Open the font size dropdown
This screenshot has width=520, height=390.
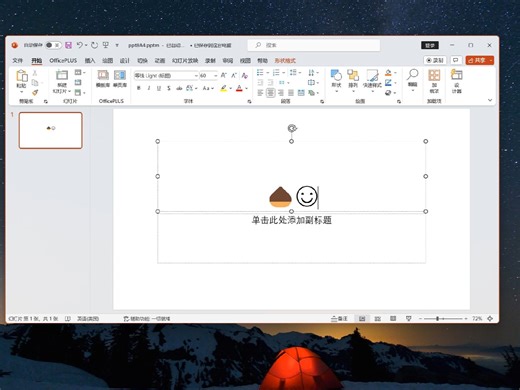216,76
